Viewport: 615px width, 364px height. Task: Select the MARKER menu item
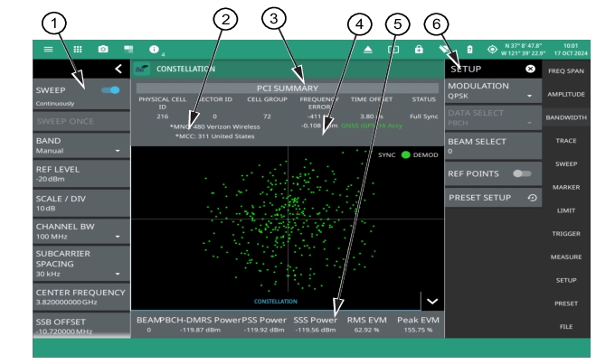[x=566, y=187]
